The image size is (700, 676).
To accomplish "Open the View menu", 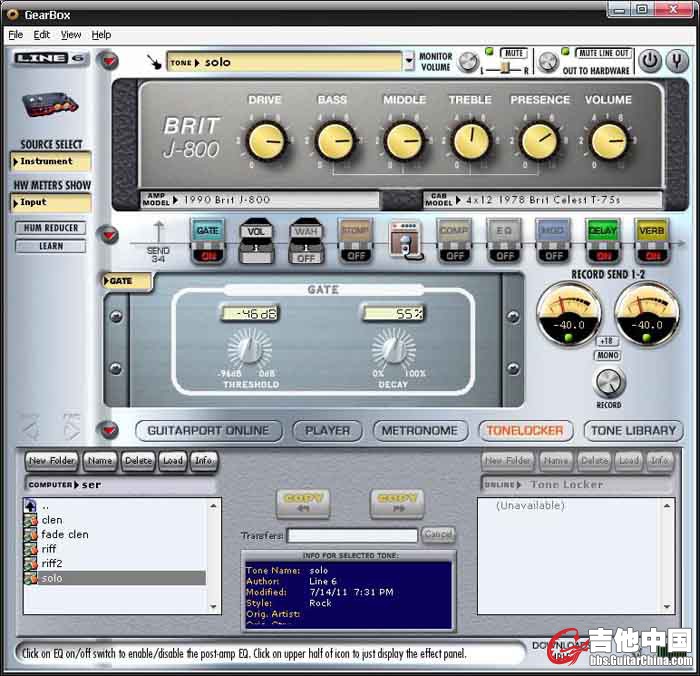I will pos(71,35).
